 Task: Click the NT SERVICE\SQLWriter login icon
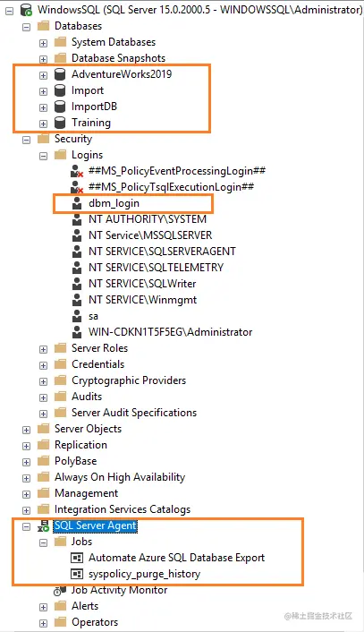[77, 284]
